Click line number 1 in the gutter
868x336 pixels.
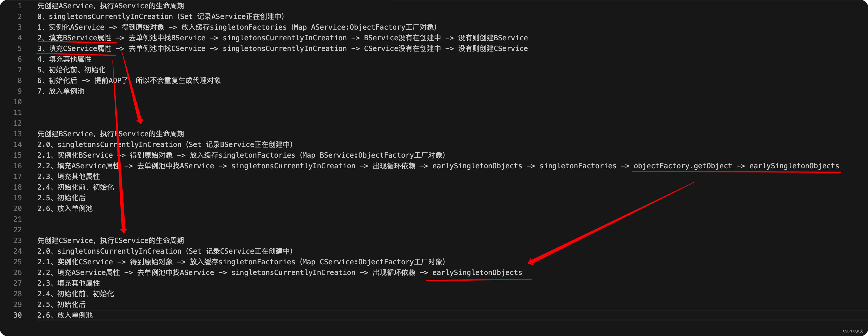tap(20, 6)
